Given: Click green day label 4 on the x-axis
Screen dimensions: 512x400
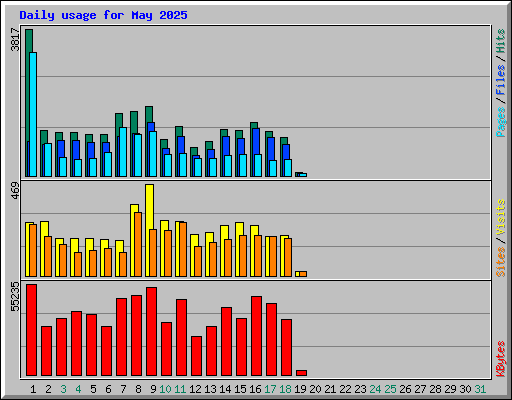Looking at the screenshot, I should pos(78,389).
